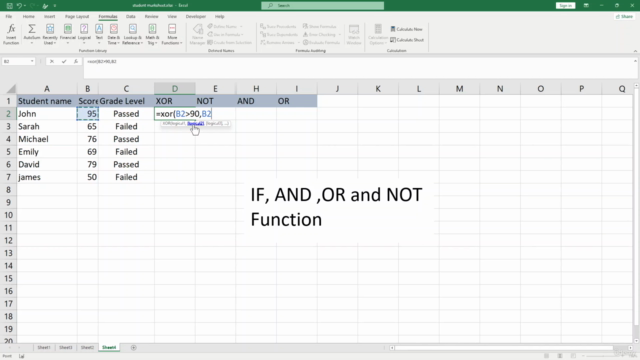Open the More Functions icon
This screenshot has height=360, width=640.
[172, 29]
